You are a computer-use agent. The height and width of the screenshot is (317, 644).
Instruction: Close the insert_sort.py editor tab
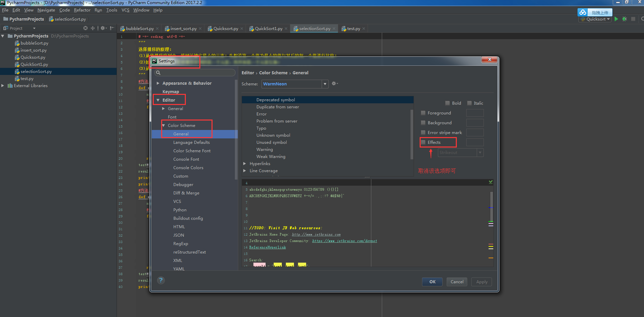(x=200, y=29)
